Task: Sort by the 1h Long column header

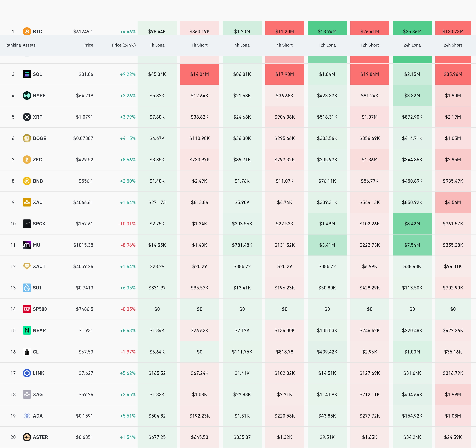Action: point(157,45)
